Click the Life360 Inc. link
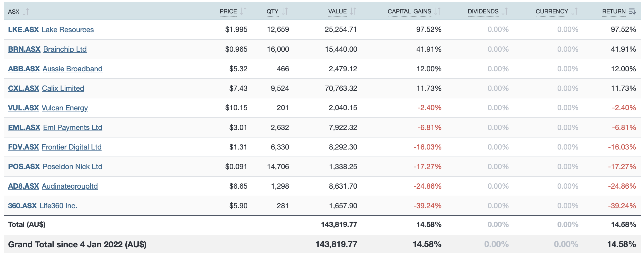 tap(58, 206)
